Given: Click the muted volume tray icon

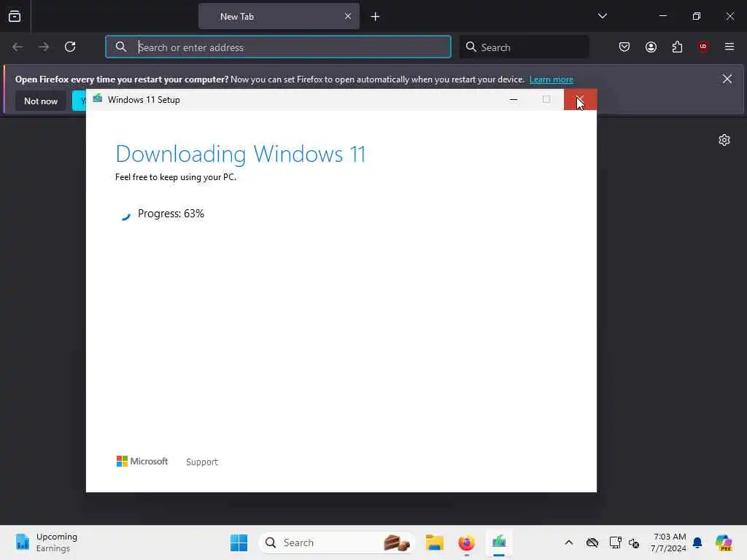Looking at the screenshot, I should (634, 542).
